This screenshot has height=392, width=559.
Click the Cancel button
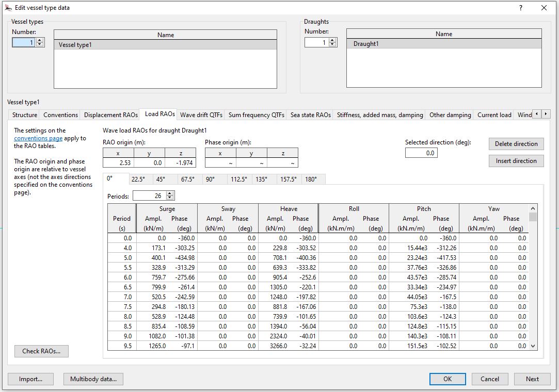(x=490, y=379)
